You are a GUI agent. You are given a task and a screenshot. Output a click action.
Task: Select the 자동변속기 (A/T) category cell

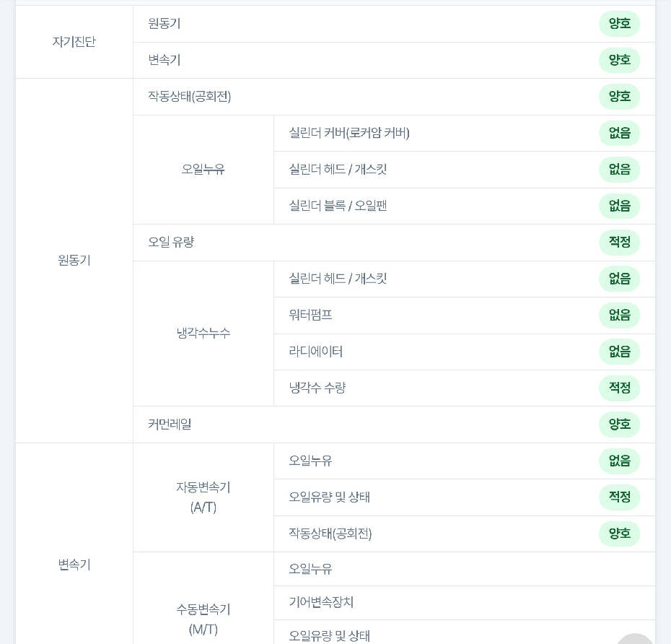click(x=203, y=497)
